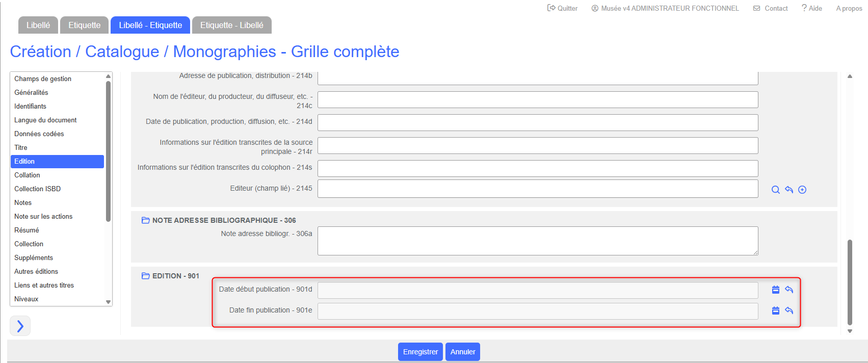The width and height of the screenshot is (868, 363).
Task: Select Données codées in the sidebar
Action: click(x=39, y=134)
